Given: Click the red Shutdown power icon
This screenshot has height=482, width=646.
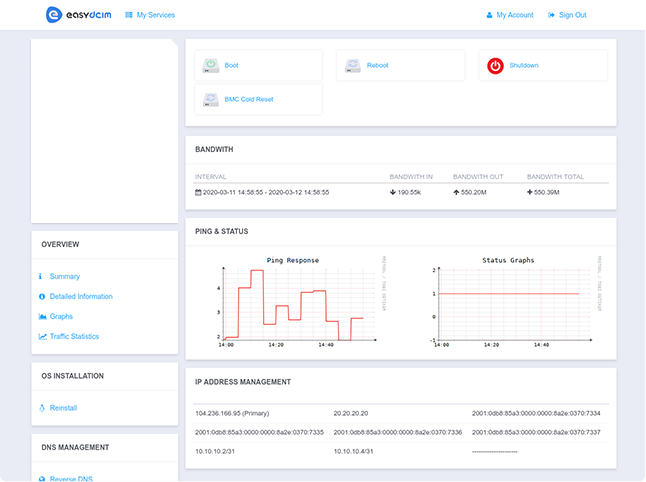Looking at the screenshot, I should [x=495, y=66].
